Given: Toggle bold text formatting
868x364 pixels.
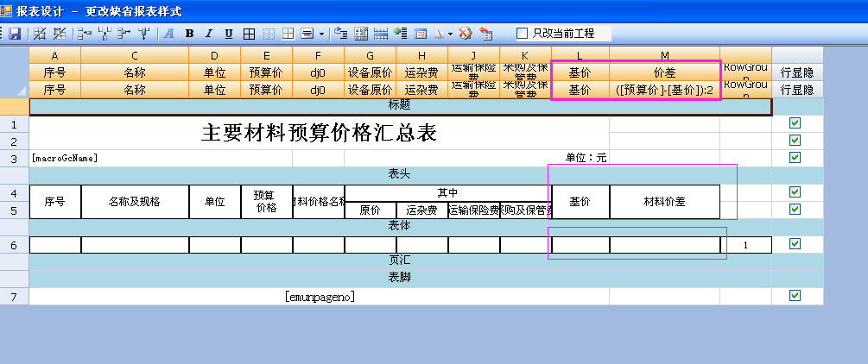Looking at the screenshot, I should click(x=188, y=34).
